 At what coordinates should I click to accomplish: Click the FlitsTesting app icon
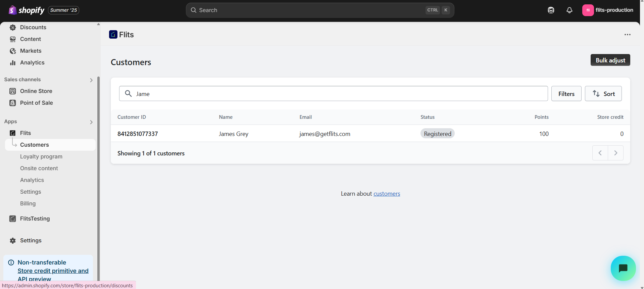click(13, 219)
